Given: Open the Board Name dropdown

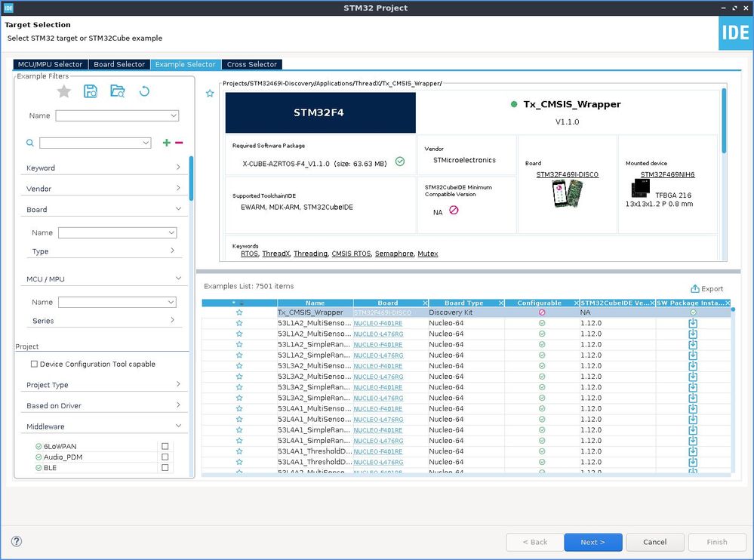Looking at the screenshot, I should [171, 232].
